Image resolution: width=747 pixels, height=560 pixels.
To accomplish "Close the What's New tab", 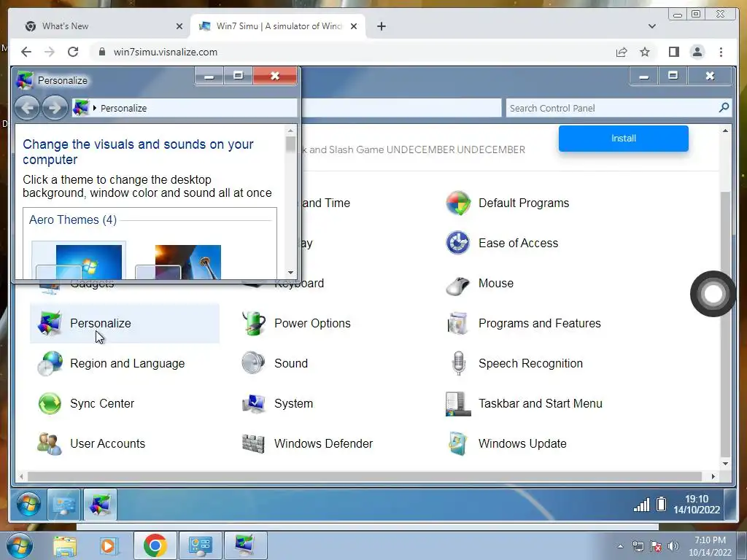I will click(x=179, y=26).
